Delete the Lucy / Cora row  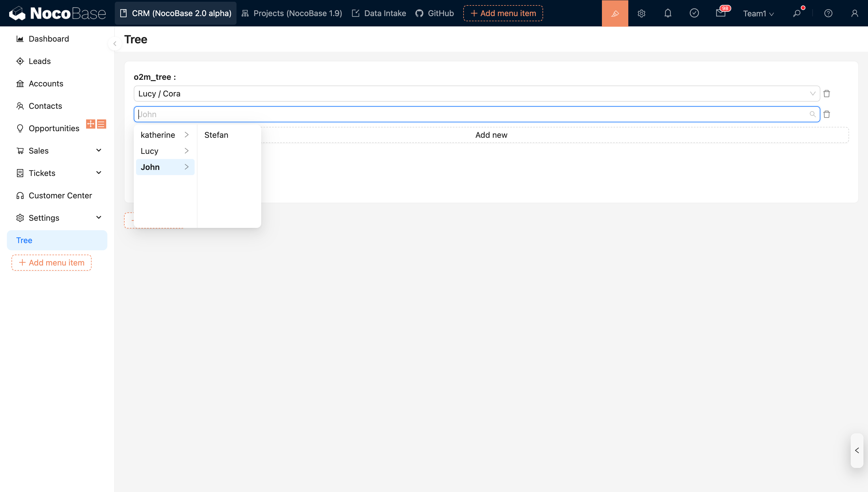(x=826, y=94)
